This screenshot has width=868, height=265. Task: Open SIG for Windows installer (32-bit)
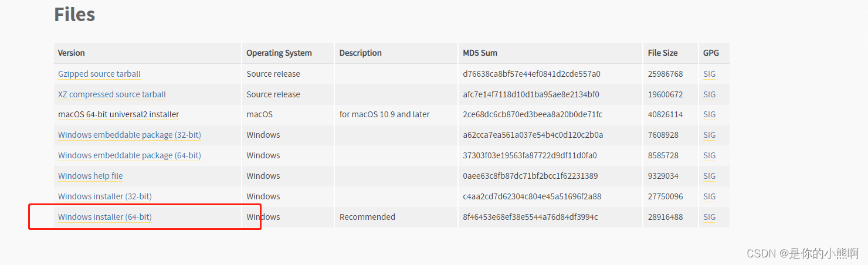pyautogui.click(x=709, y=196)
